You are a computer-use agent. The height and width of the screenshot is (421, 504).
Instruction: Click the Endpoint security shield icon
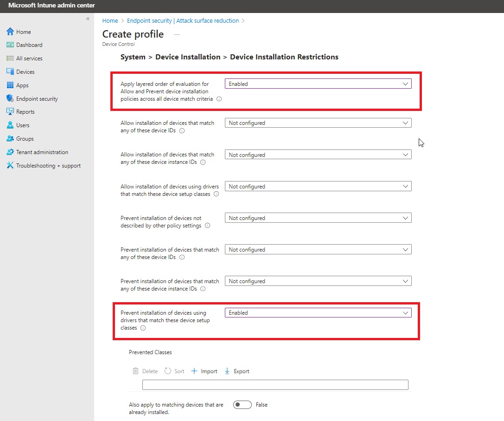click(10, 98)
